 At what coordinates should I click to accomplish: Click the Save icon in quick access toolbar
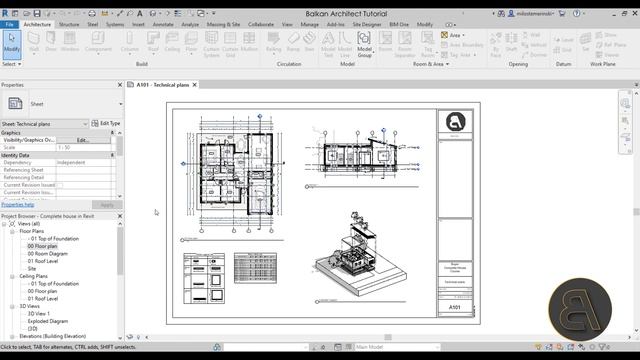[37, 13]
